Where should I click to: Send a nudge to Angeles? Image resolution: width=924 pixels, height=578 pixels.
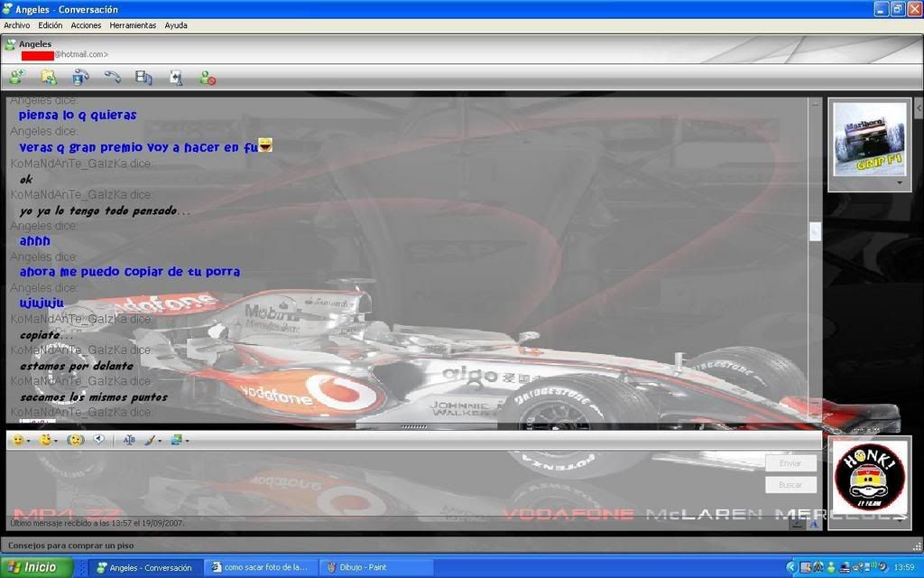[x=76, y=440]
